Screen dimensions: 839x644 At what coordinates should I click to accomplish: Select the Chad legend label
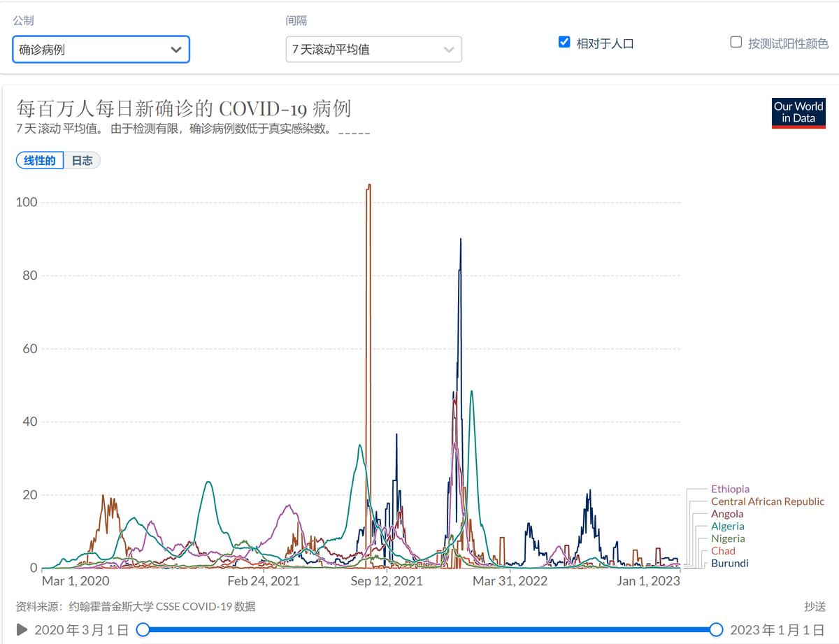[x=724, y=551]
